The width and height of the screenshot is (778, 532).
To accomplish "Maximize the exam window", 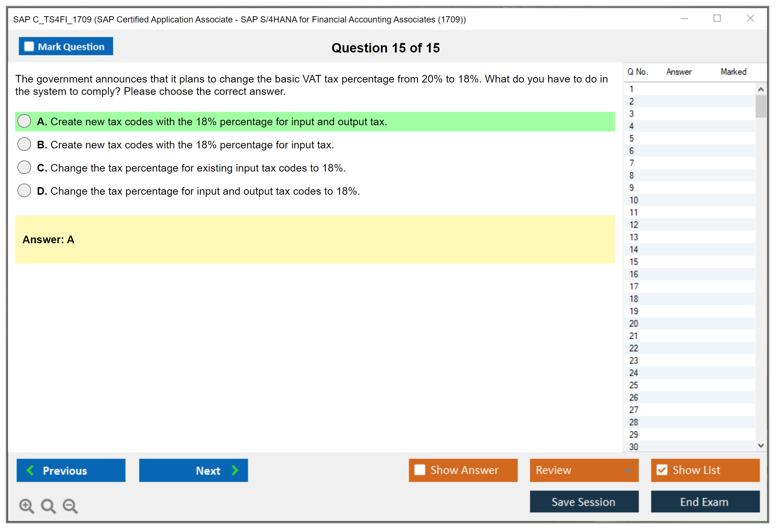I will pyautogui.click(x=717, y=18).
